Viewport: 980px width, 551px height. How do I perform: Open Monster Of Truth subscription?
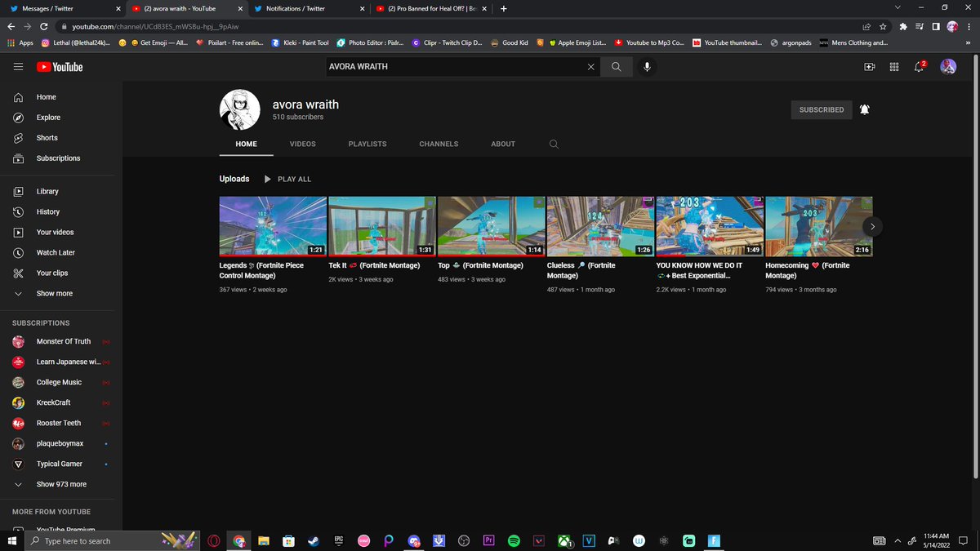(x=61, y=341)
